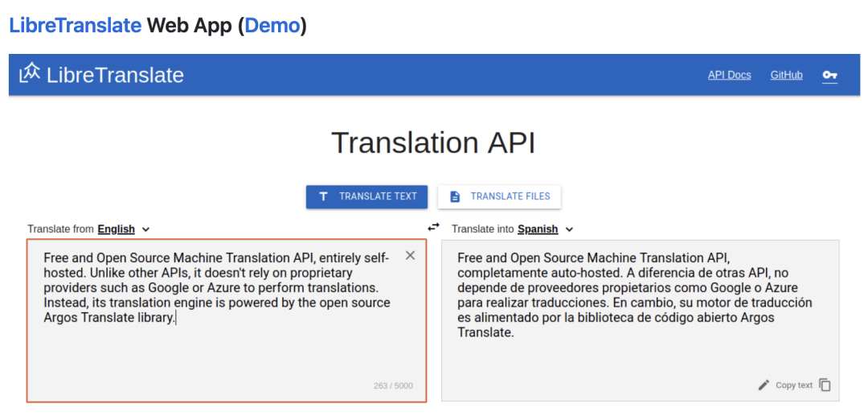Copy translated text using the copy icon

point(825,385)
